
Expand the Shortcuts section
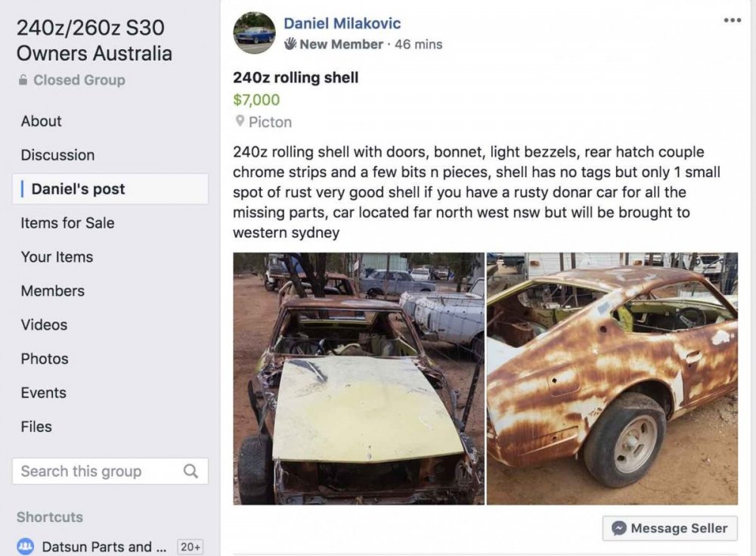(50, 517)
